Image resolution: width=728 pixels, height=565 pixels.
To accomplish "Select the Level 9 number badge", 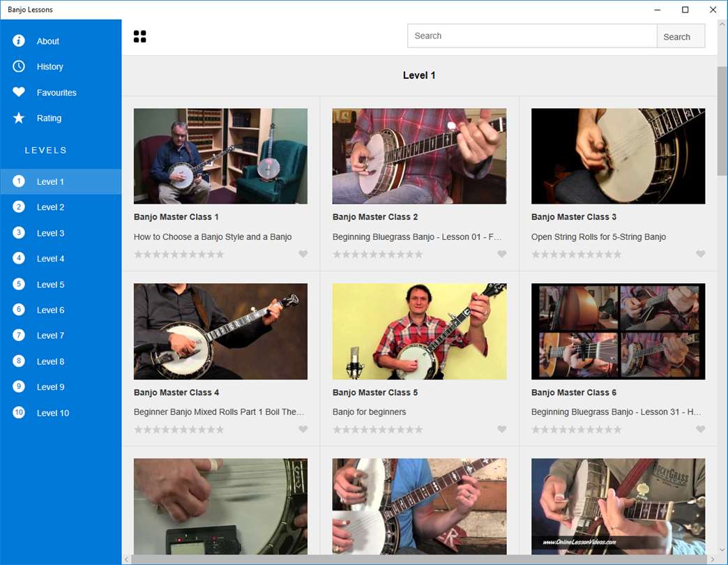I will [19, 386].
